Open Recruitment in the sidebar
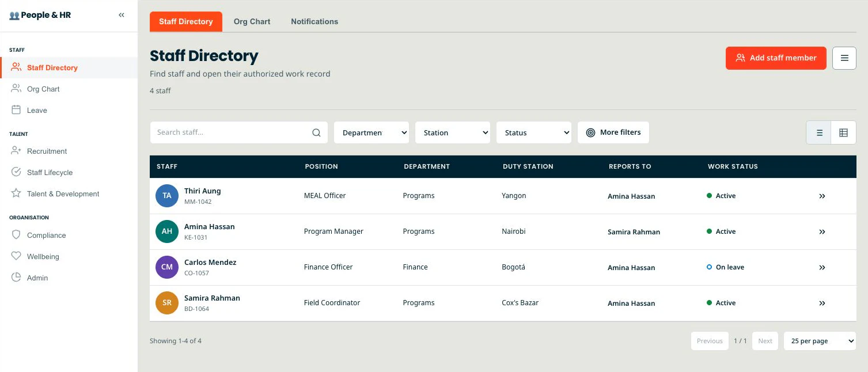This screenshot has height=372, width=868. pos(69,151)
